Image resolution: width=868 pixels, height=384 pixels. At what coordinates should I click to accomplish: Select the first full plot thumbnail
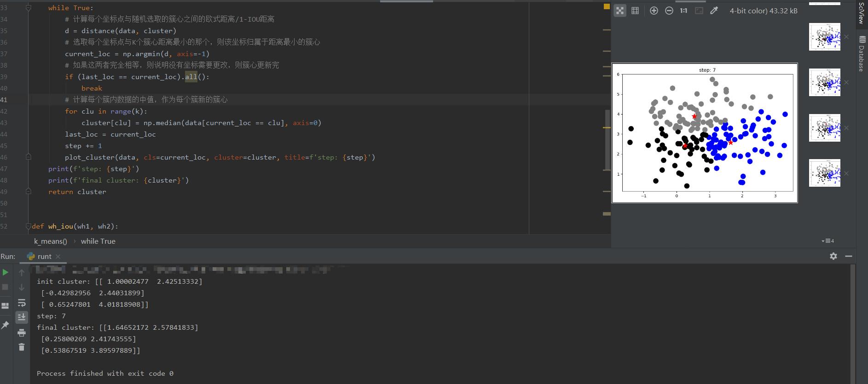pos(824,37)
